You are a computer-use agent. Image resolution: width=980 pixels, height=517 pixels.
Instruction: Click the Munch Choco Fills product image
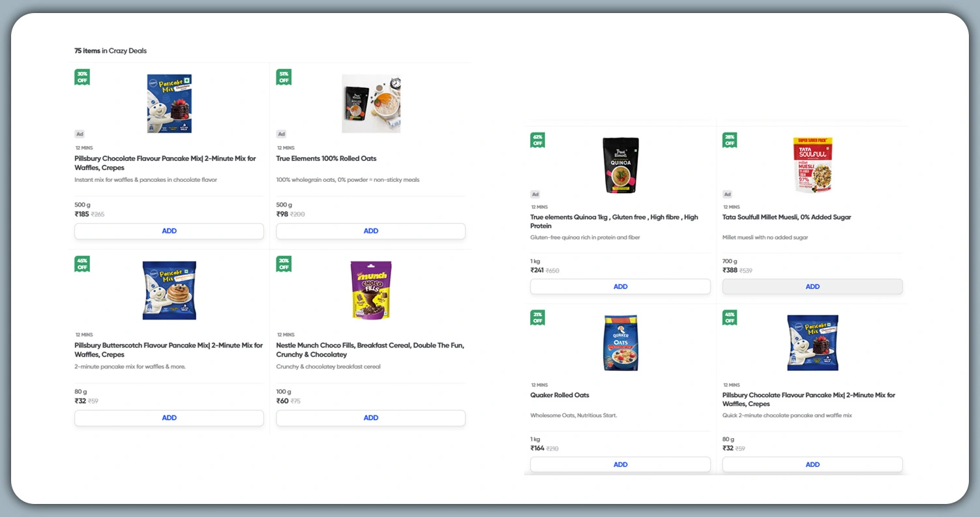370,290
